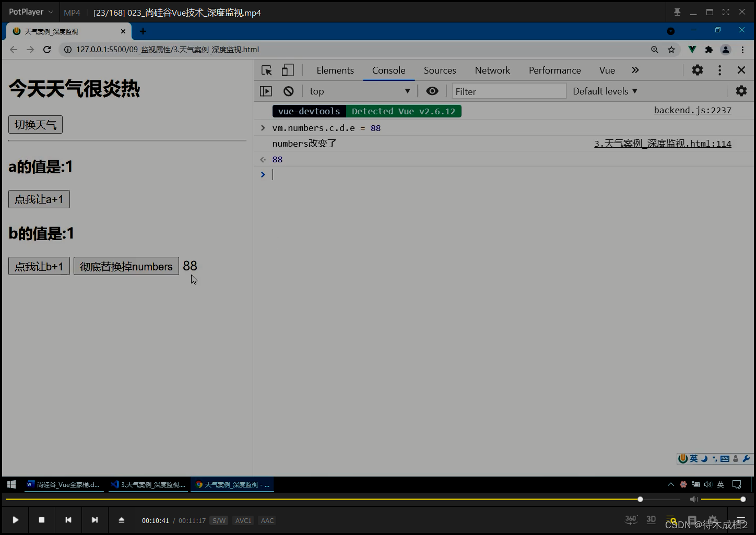Switch to the Performance tab
The image size is (756, 535).
click(555, 70)
